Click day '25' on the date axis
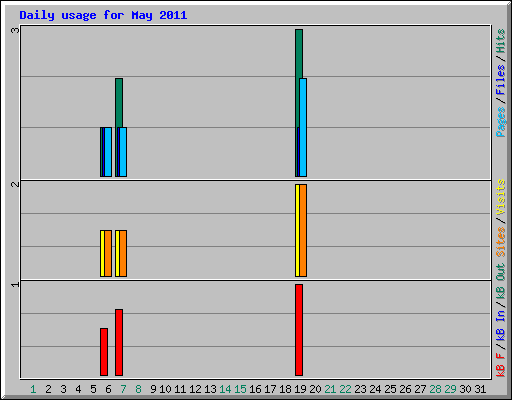The image size is (512, 400). pyautogui.click(x=390, y=389)
